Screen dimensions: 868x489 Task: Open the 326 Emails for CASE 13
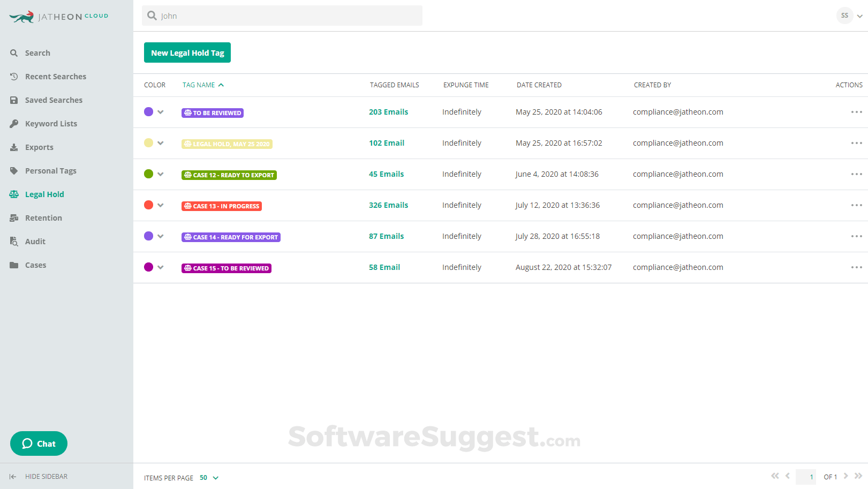(x=388, y=205)
